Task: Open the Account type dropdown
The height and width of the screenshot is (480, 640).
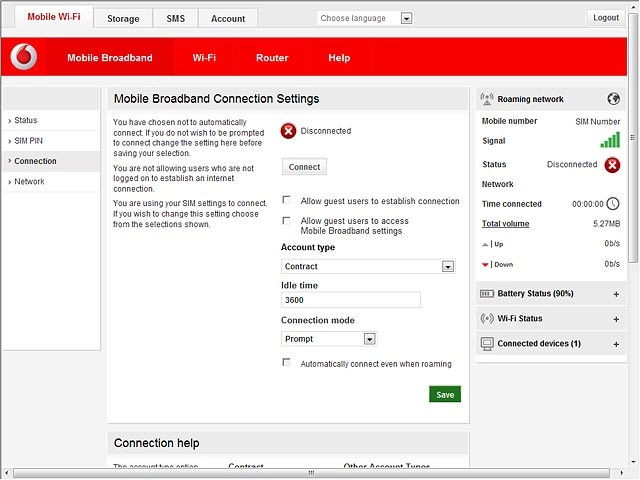Action: (x=368, y=267)
